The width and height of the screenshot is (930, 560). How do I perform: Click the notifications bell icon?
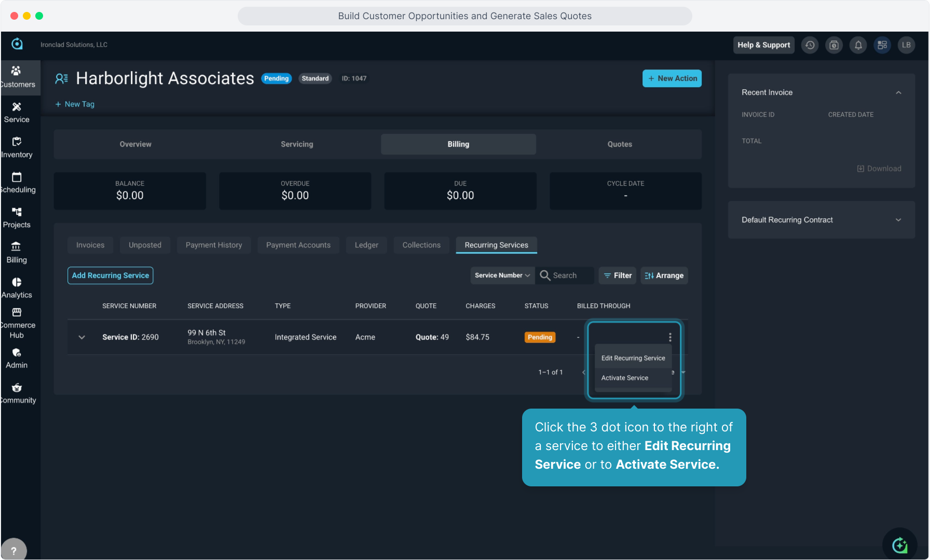click(x=858, y=45)
